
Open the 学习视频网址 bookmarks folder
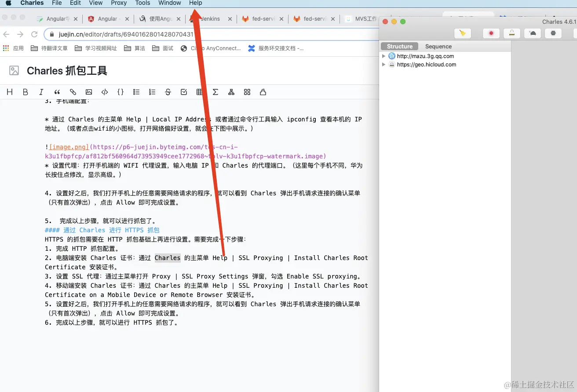tap(96, 48)
